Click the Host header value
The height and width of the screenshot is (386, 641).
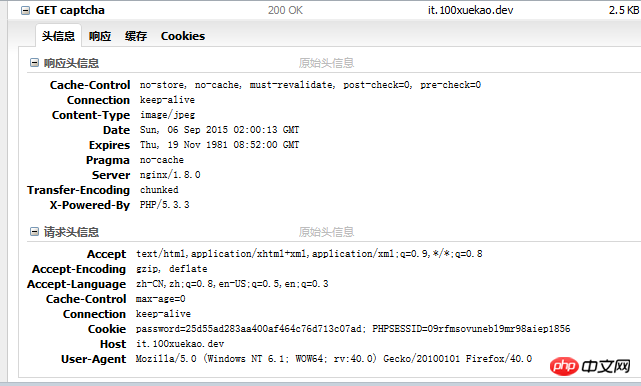pyautogui.click(x=180, y=344)
